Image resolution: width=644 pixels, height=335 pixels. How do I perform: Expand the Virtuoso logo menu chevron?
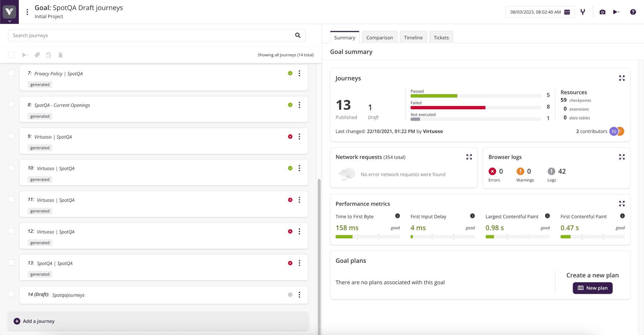[x=9, y=21]
